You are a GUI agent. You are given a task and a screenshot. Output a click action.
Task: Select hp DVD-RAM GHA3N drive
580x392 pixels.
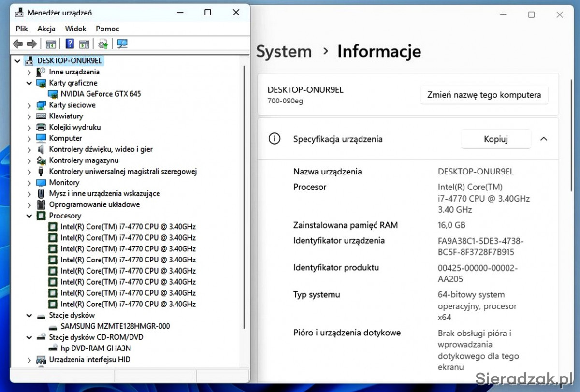tap(96, 348)
